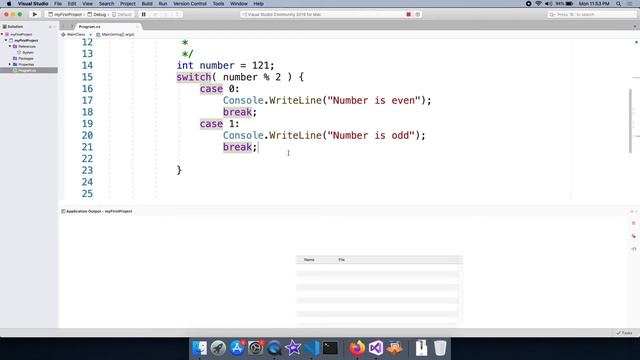Open the Build menu
This screenshot has height=360, width=640.
(147, 4)
